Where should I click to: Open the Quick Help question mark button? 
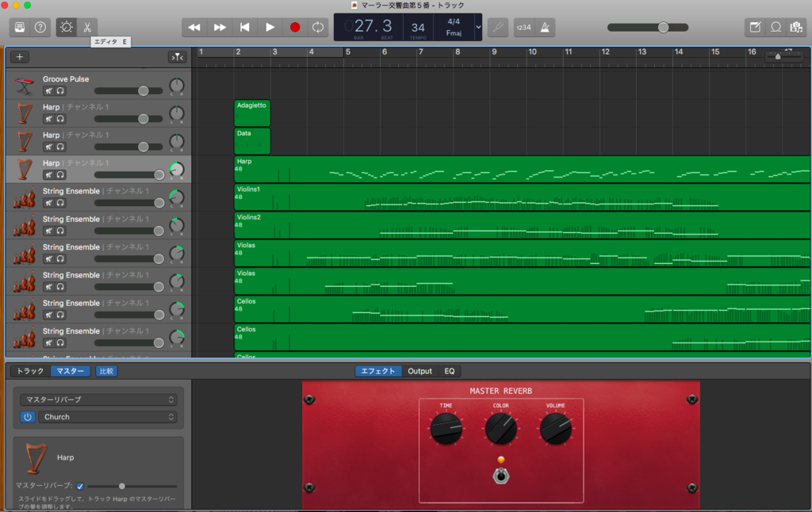click(40, 27)
